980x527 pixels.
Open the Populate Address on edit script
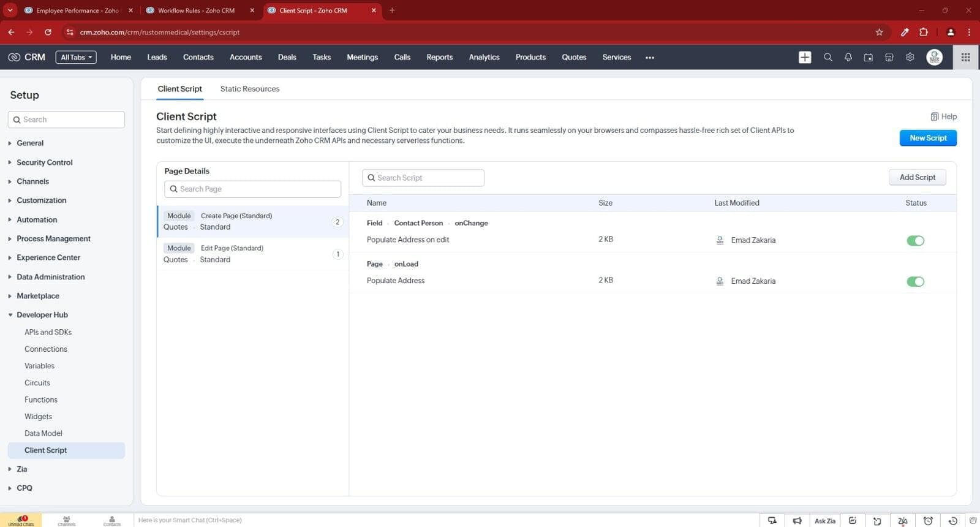pos(408,240)
